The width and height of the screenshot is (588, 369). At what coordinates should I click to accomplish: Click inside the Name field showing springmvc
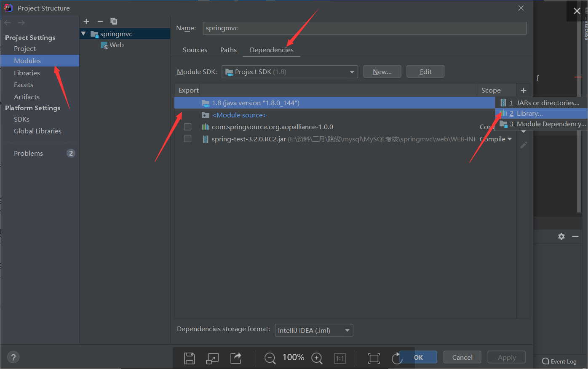click(295, 28)
